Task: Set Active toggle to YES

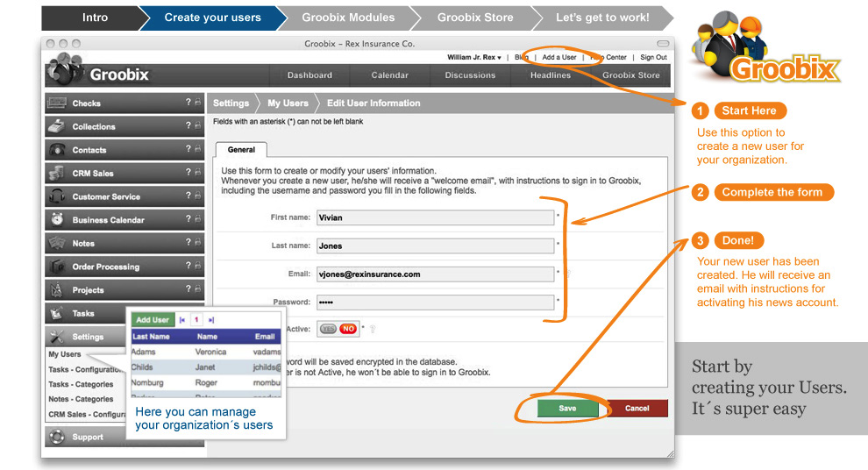Action: tap(328, 329)
